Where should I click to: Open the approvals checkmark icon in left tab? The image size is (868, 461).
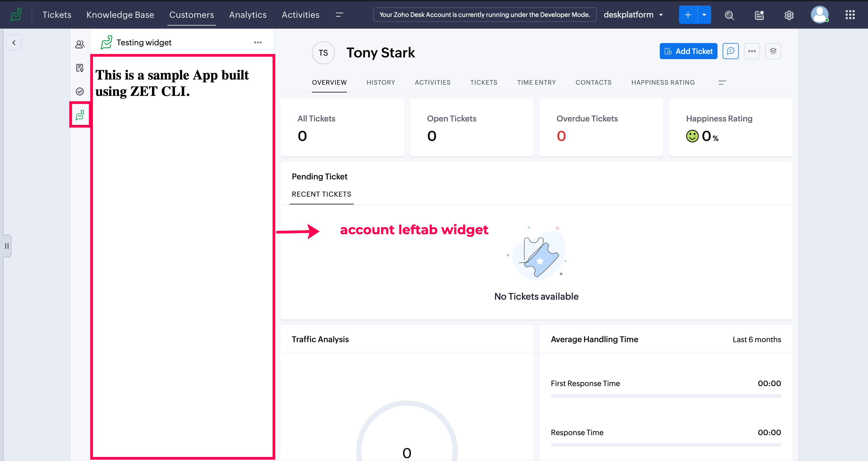coord(80,91)
